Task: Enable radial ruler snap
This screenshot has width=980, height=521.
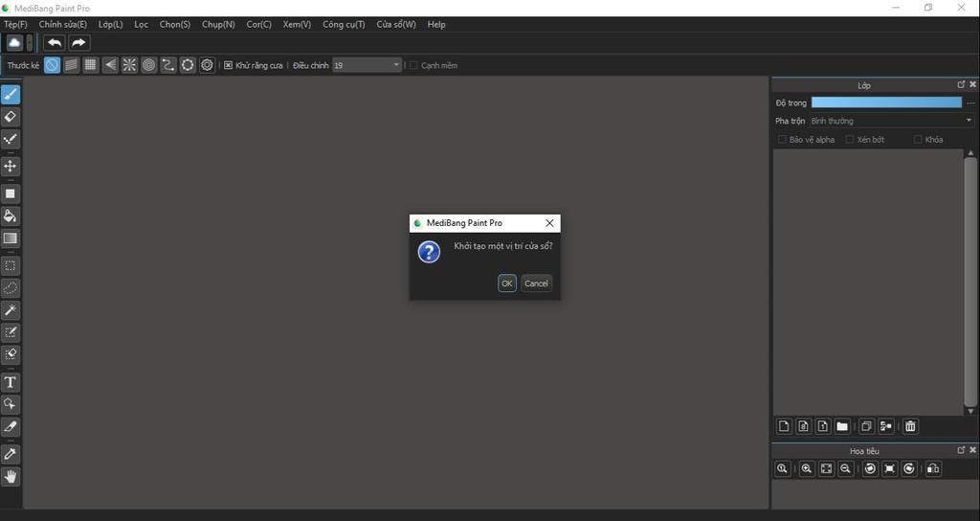Action: pyautogui.click(x=129, y=65)
